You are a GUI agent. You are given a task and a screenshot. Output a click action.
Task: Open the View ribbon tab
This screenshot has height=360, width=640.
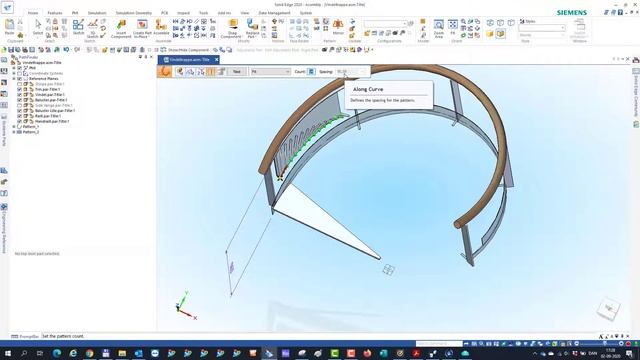[244, 13]
